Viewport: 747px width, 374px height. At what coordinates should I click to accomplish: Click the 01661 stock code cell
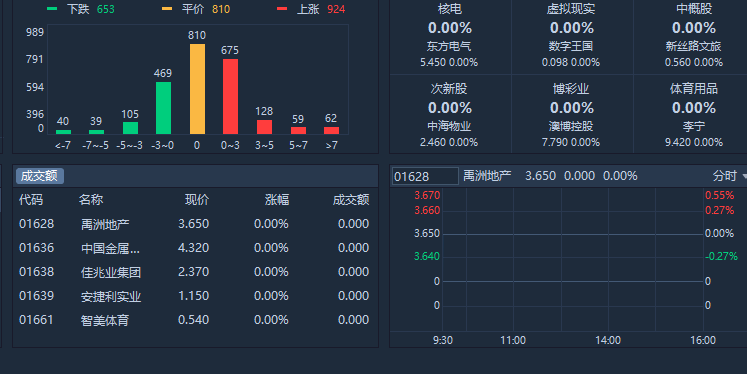point(37,320)
